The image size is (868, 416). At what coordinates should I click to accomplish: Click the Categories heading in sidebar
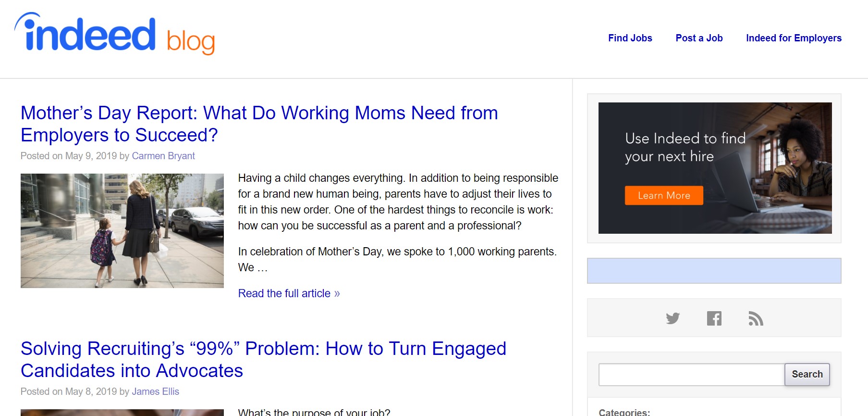tap(624, 412)
